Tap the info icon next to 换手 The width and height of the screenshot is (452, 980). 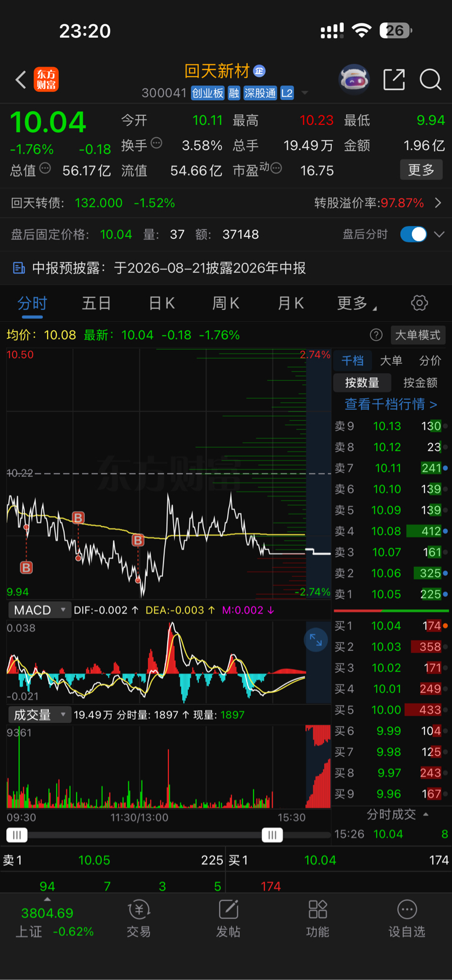[157, 143]
